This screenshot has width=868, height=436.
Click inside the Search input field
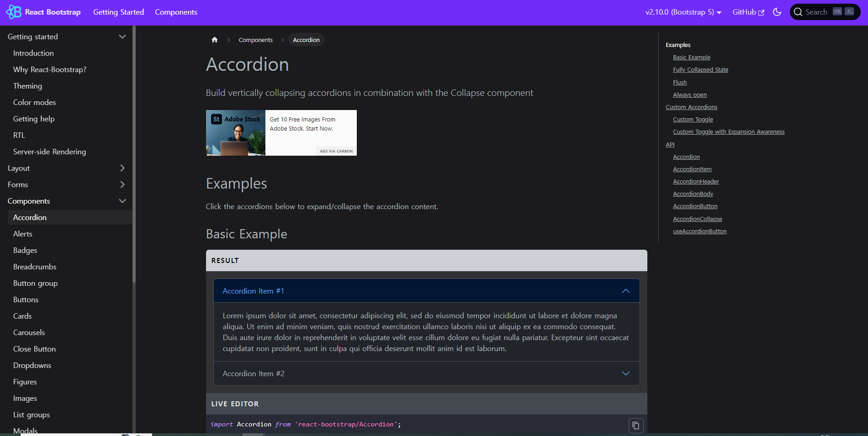click(818, 12)
